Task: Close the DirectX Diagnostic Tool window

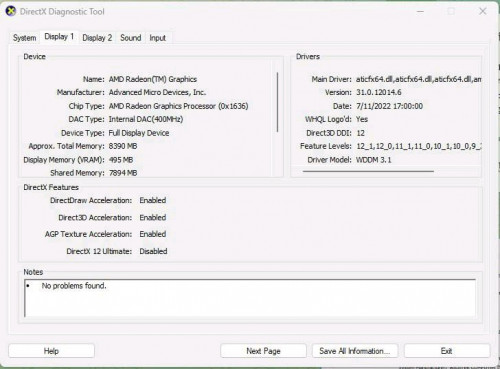Action: pos(483,11)
